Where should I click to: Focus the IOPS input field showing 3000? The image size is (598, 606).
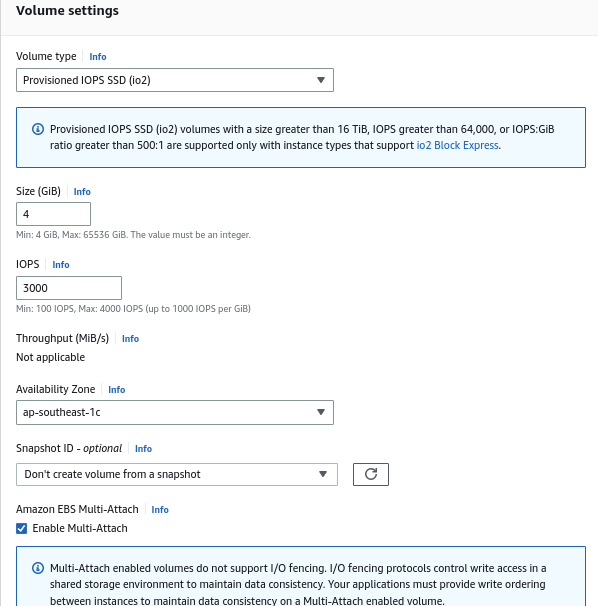69,288
